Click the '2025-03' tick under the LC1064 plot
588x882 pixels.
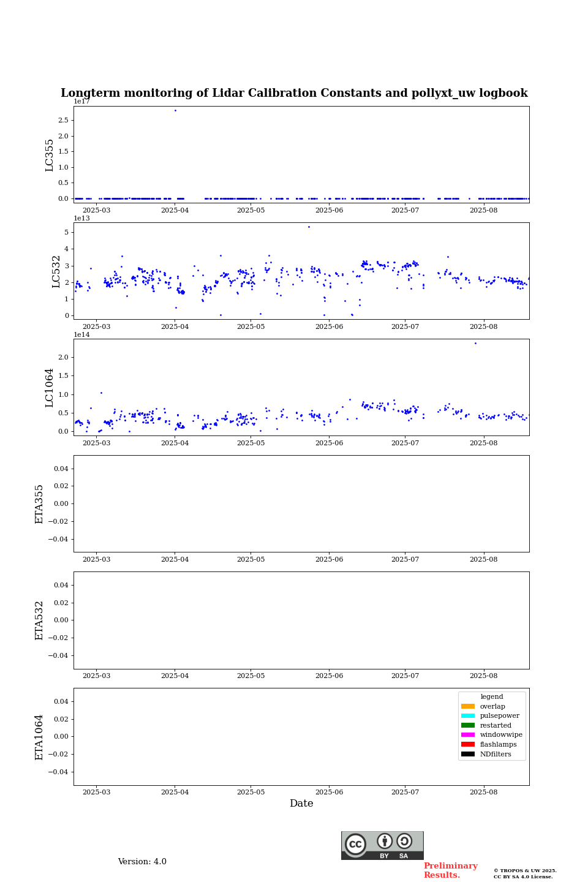coord(96,443)
